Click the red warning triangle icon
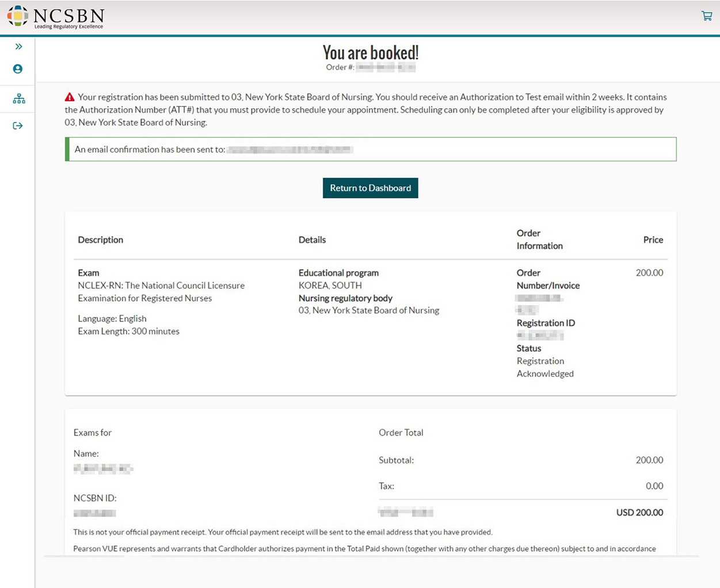Screen dimensions: 720x588 [70, 97]
